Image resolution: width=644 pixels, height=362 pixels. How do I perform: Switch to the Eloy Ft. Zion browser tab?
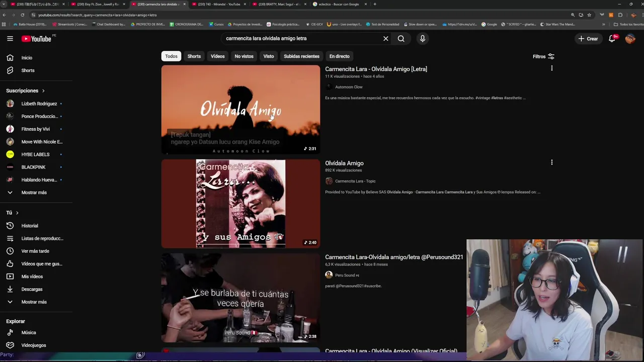point(98,4)
